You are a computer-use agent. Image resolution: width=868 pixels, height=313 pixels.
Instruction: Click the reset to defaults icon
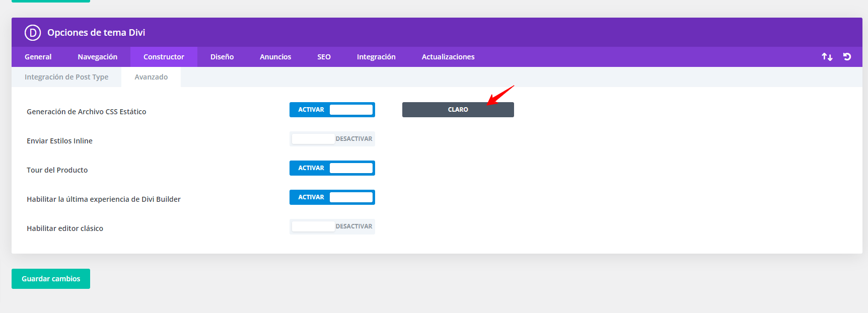click(x=847, y=57)
